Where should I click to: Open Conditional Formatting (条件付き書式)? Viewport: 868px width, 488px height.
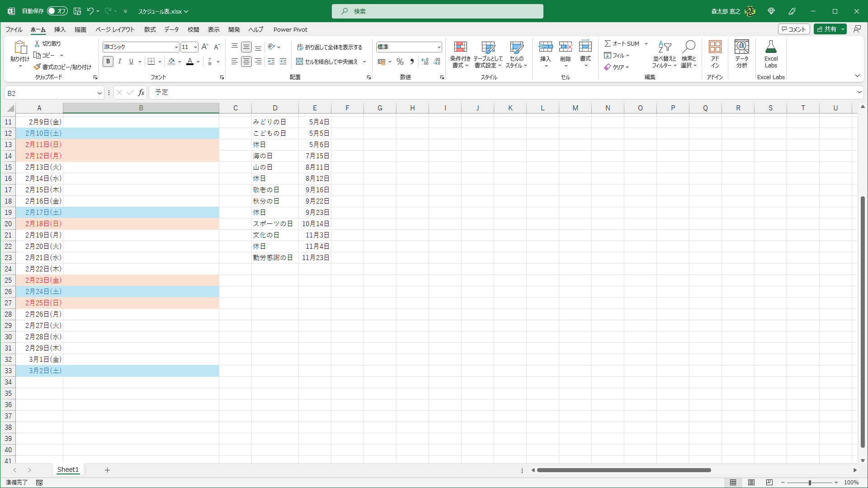pos(460,54)
